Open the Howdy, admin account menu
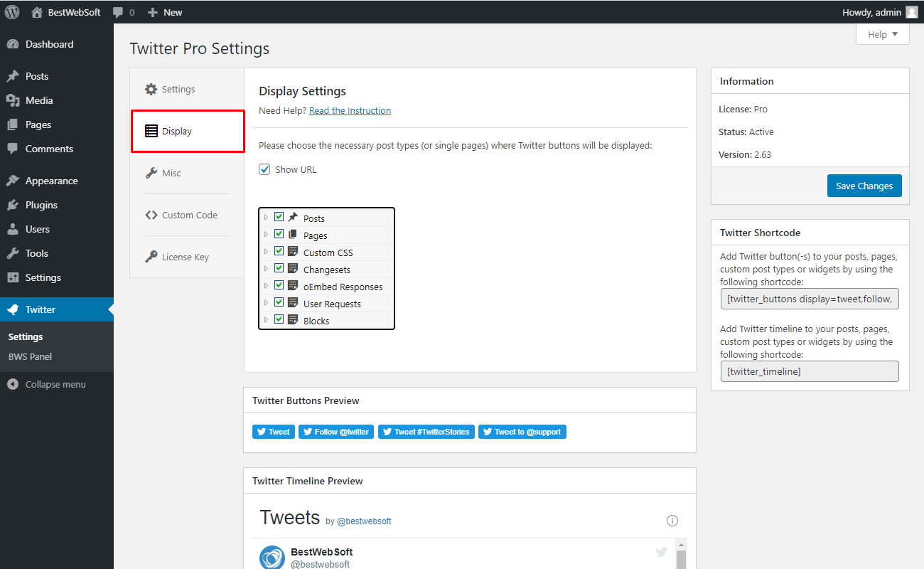This screenshot has height=569, width=924. [x=881, y=12]
